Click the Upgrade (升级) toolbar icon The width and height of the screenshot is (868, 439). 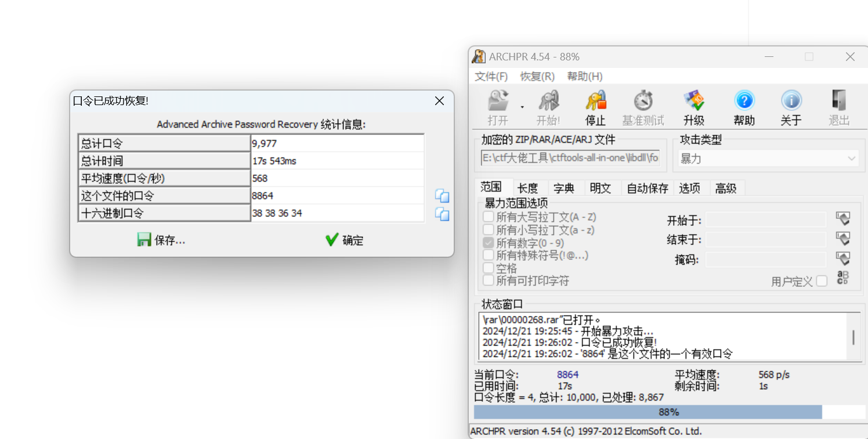[x=694, y=101]
